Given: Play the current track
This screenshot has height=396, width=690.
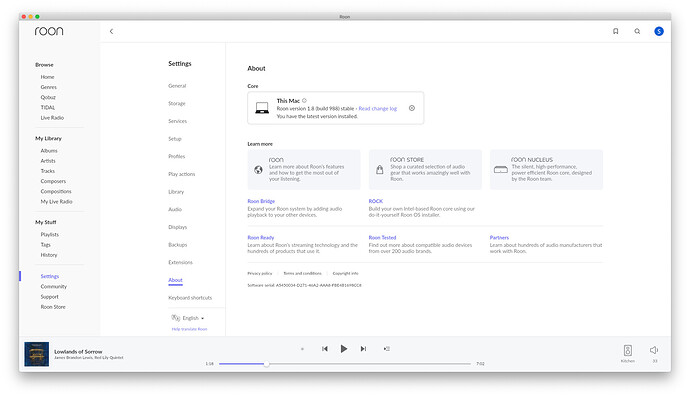Looking at the screenshot, I should pyautogui.click(x=344, y=348).
